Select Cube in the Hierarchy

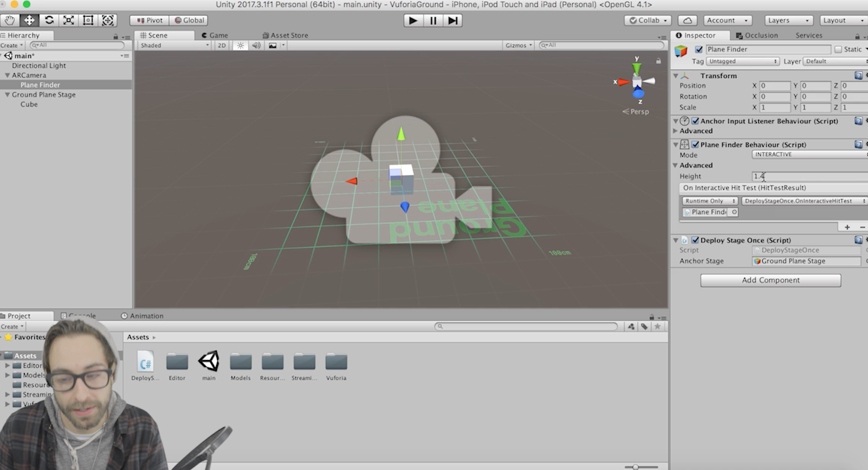pyautogui.click(x=29, y=104)
